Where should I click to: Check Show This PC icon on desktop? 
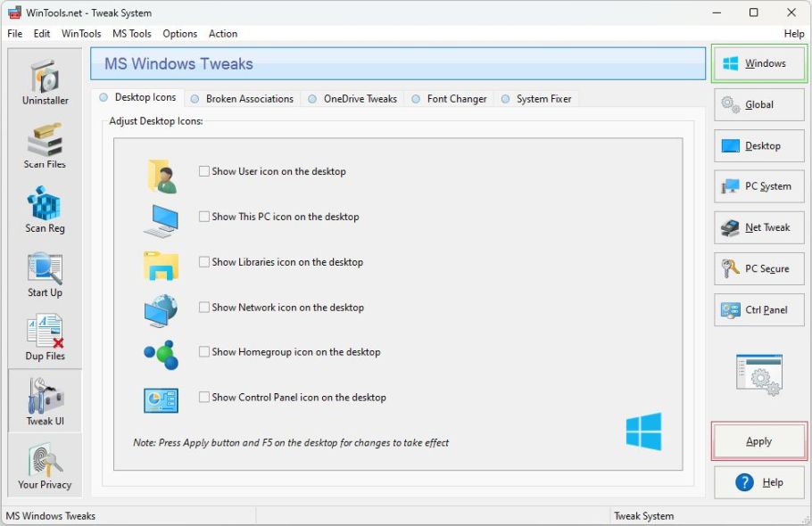(204, 217)
